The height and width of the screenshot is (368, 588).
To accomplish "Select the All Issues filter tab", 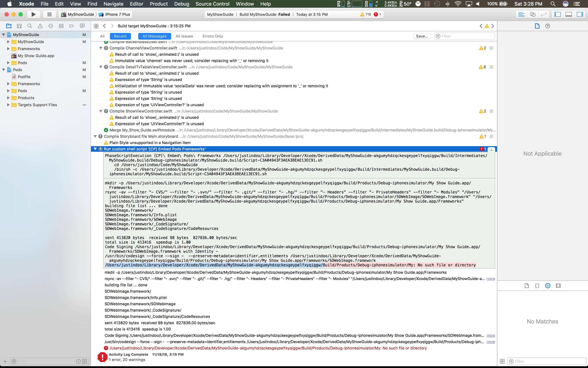I will pyautogui.click(x=184, y=36).
